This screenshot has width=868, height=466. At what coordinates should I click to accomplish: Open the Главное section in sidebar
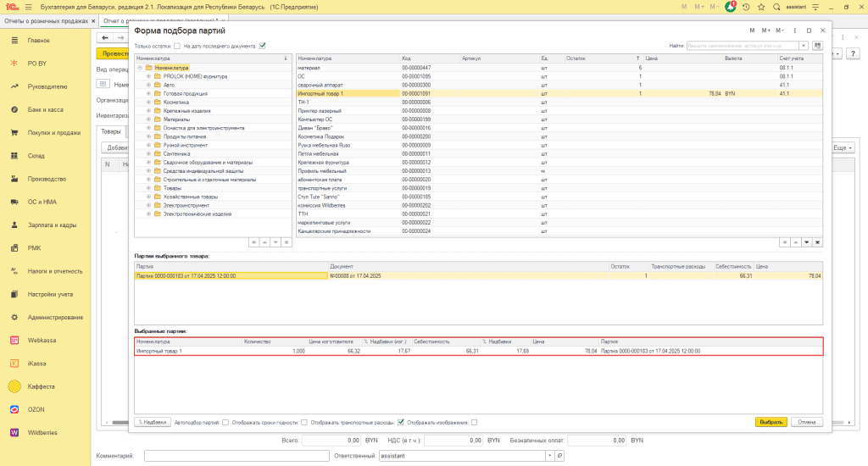click(x=39, y=41)
